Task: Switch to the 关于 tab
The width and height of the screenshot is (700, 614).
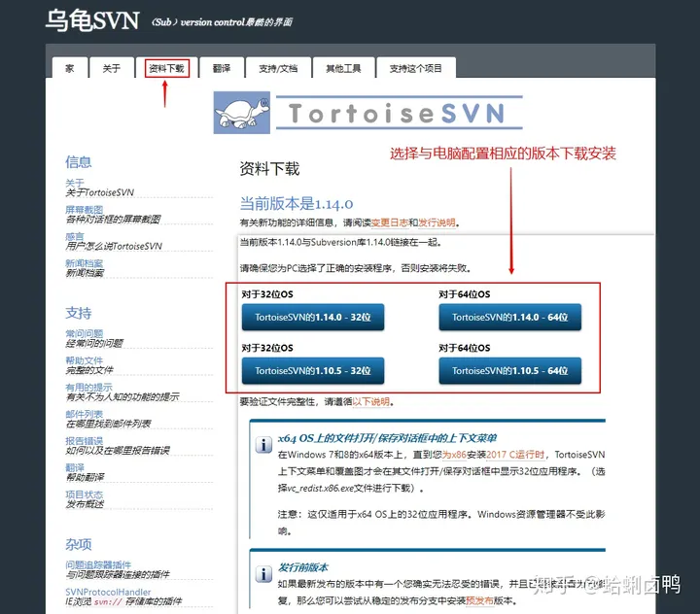Action: [112, 68]
